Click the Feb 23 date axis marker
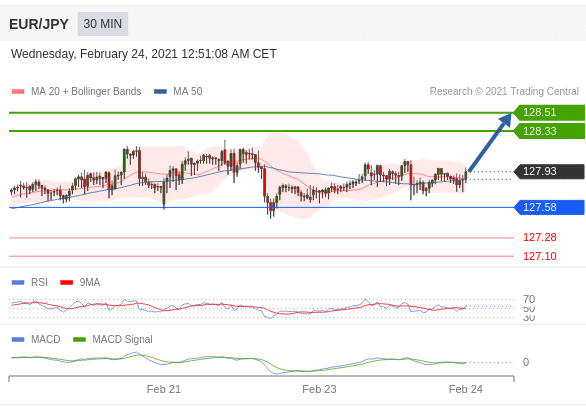The width and height of the screenshot is (586, 406). coord(319,389)
